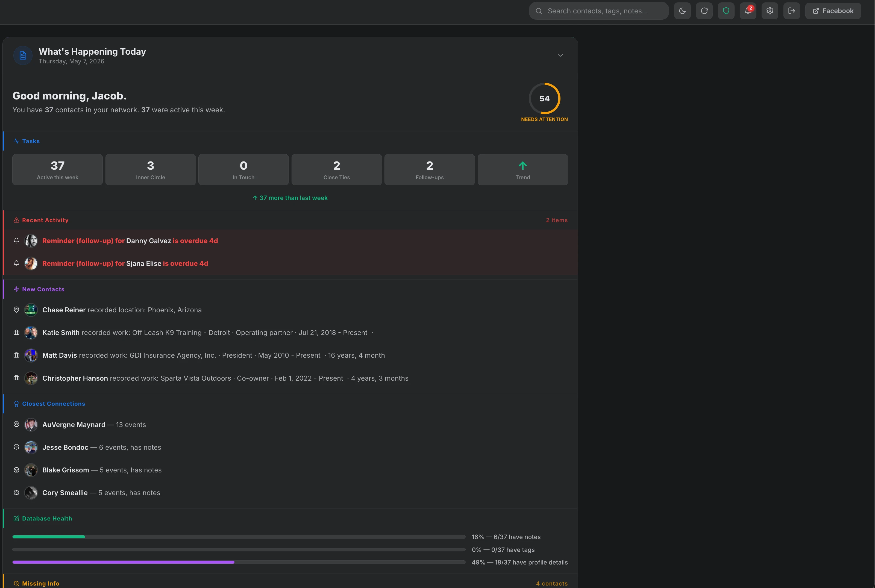Click status icon beside Cory Smeallie
The width and height of the screenshot is (875, 588).
16,492
